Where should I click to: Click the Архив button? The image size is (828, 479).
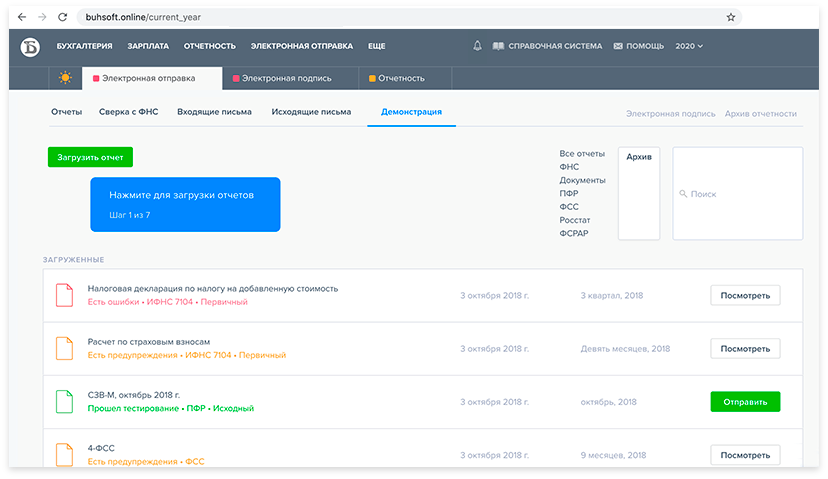(x=639, y=193)
